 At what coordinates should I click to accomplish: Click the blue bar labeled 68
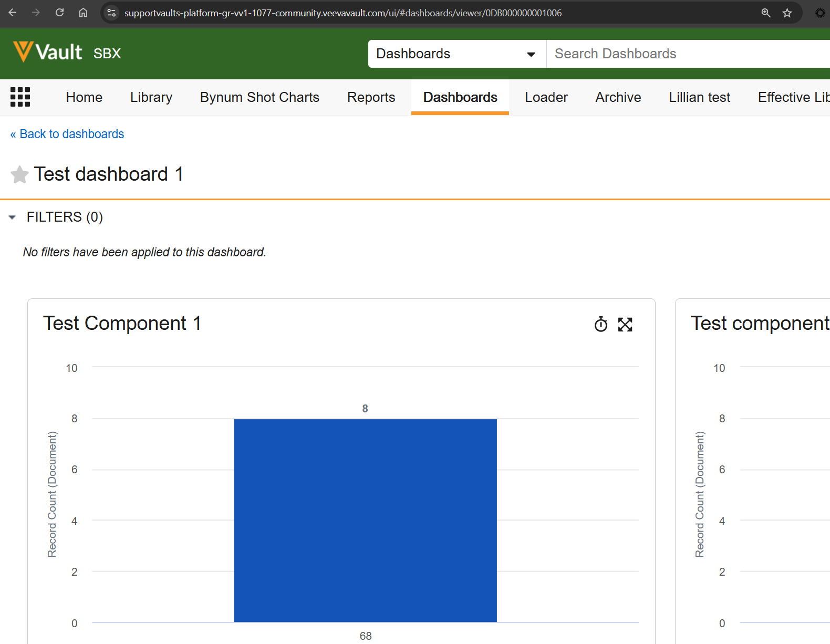pyautogui.click(x=365, y=520)
